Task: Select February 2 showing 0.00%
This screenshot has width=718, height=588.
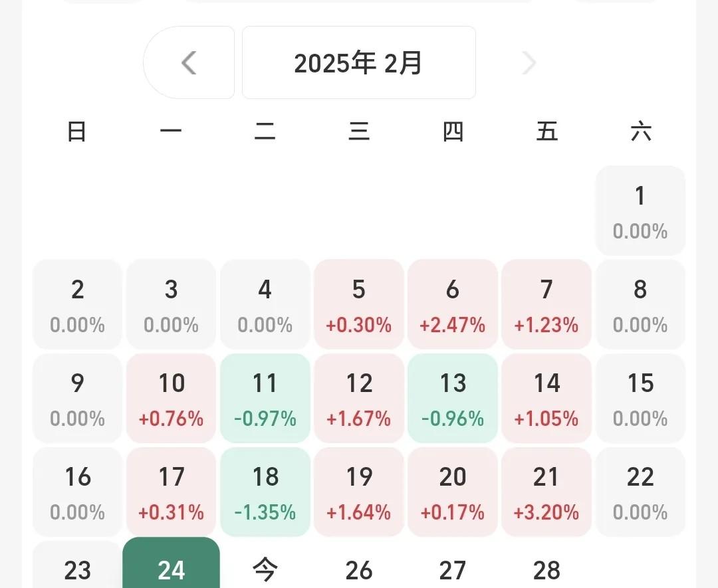Action: [77, 304]
